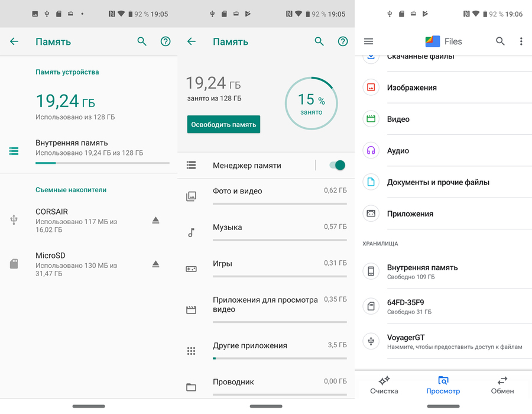Tap the navigation pill under the Files screen
Screen dimensions: 532x414
pyautogui.click(x=443, y=406)
